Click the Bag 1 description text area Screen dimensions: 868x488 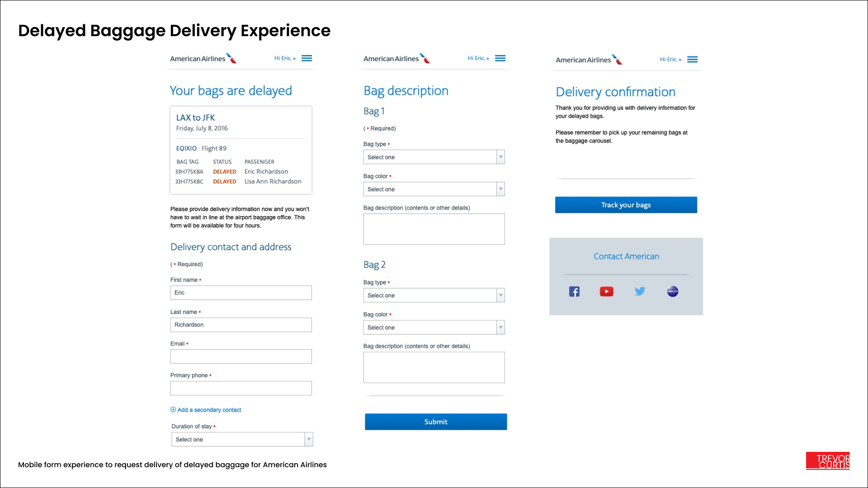pos(434,229)
